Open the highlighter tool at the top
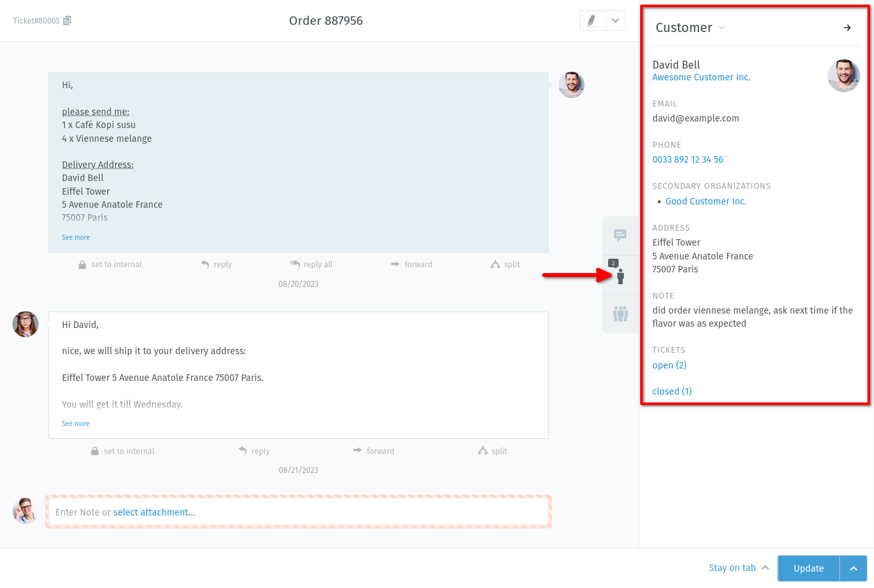 [592, 20]
